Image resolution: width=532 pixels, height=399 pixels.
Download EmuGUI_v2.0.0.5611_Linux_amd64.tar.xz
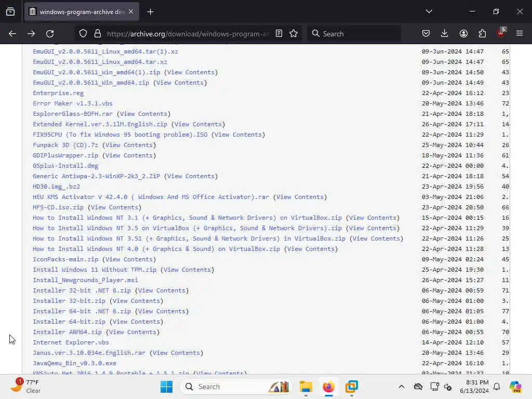click(x=100, y=62)
